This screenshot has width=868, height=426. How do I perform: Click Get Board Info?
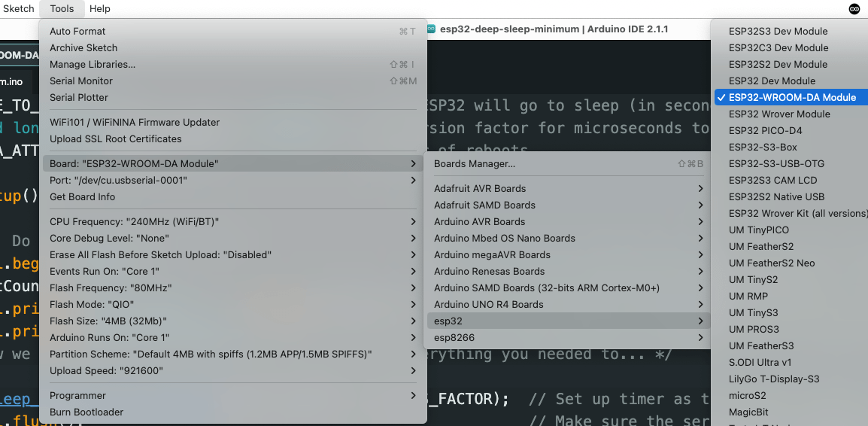tap(233, 197)
